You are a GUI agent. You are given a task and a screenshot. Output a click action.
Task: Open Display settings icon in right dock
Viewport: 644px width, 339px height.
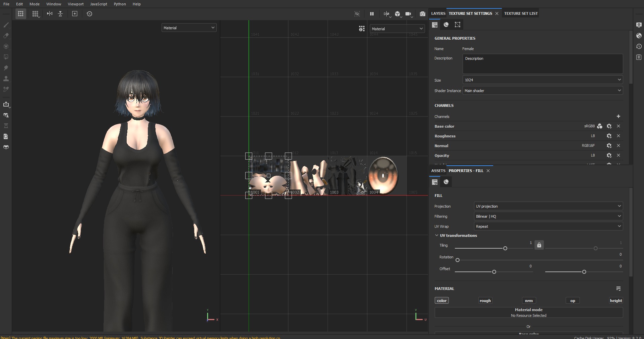pyautogui.click(x=639, y=25)
